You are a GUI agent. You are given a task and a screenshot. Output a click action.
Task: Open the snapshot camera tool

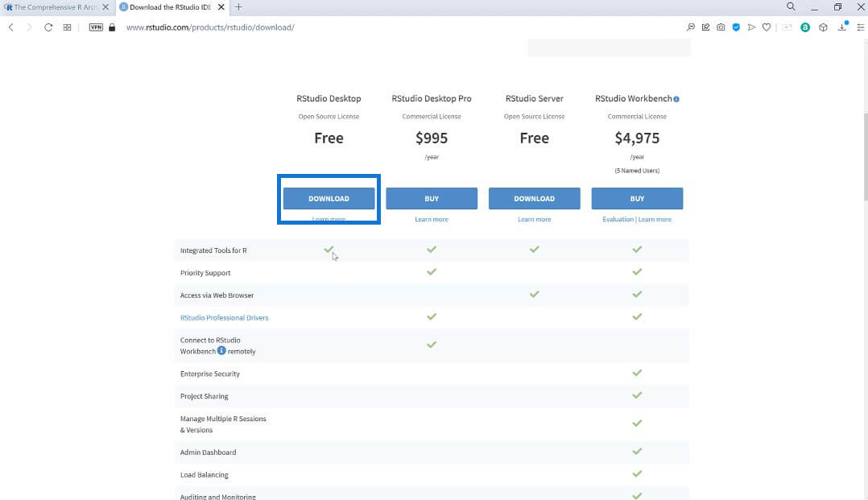(x=721, y=27)
